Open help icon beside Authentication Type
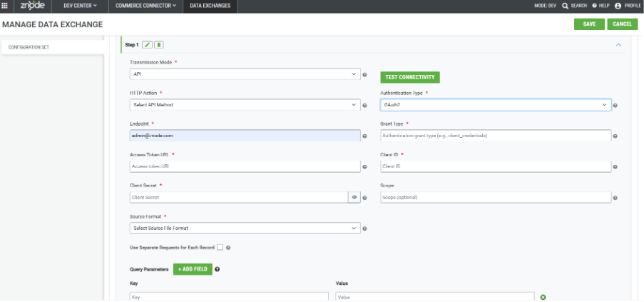This screenshot has height=302, width=644. pyautogui.click(x=615, y=106)
